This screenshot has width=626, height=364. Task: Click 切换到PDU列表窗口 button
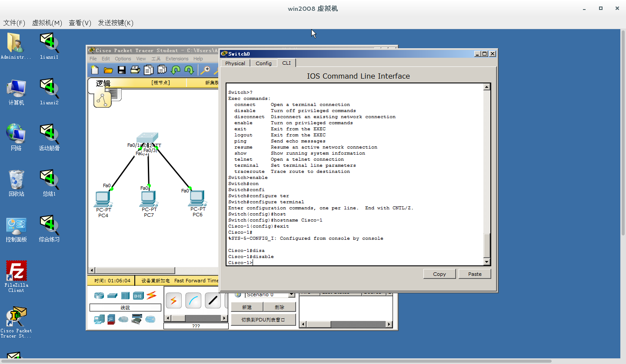pyautogui.click(x=263, y=320)
